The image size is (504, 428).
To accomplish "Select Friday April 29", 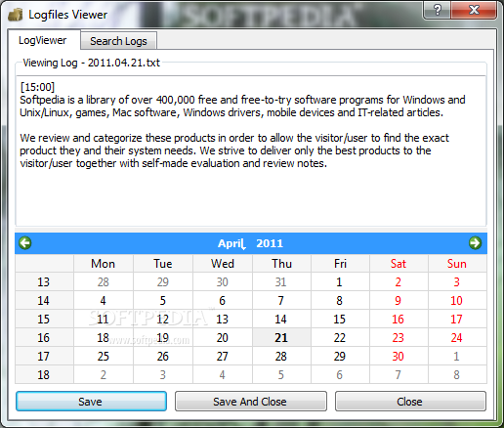I will click(340, 356).
